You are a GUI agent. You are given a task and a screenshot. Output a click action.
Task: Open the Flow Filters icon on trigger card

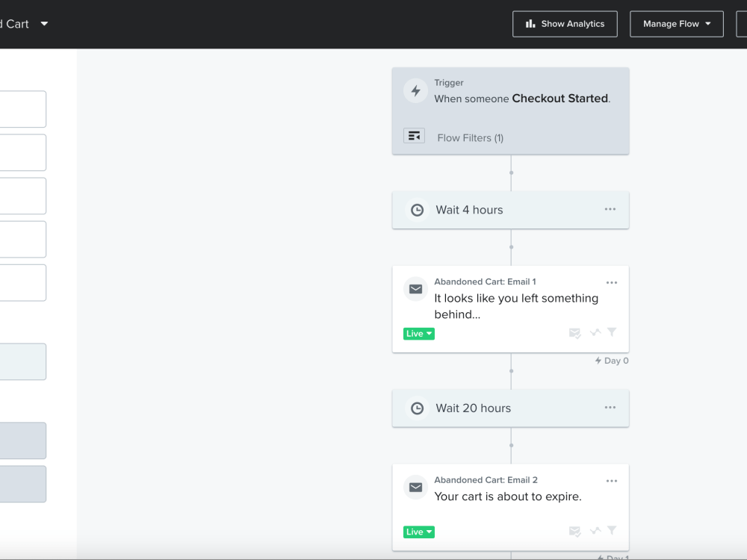coord(415,135)
